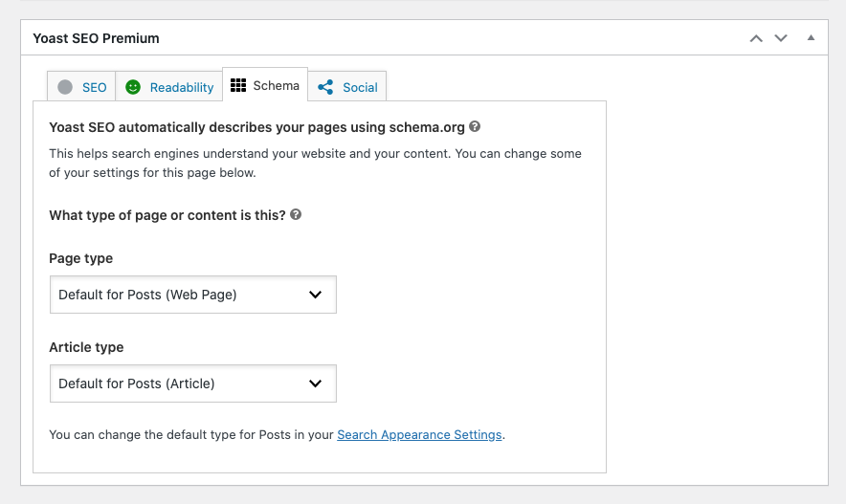Select the Schema tab
This screenshot has height=504, width=846.
tap(265, 85)
